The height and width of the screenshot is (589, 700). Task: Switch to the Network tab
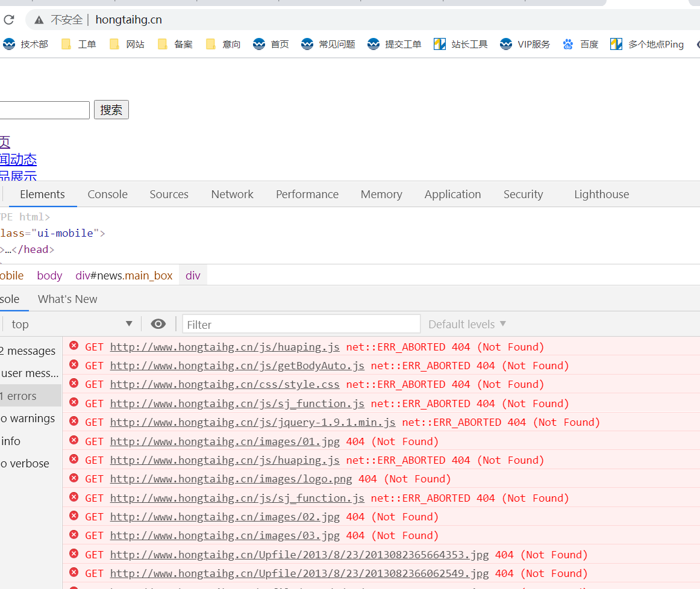tap(232, 194)
